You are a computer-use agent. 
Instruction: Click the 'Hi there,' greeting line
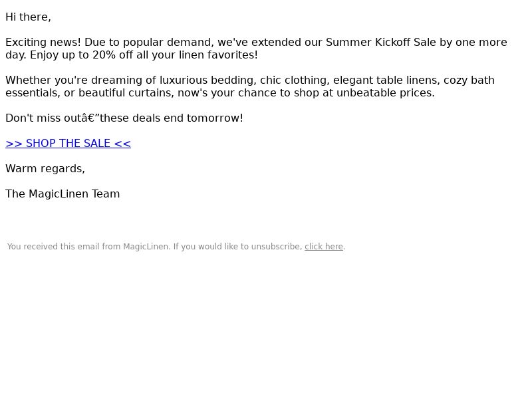28,17
